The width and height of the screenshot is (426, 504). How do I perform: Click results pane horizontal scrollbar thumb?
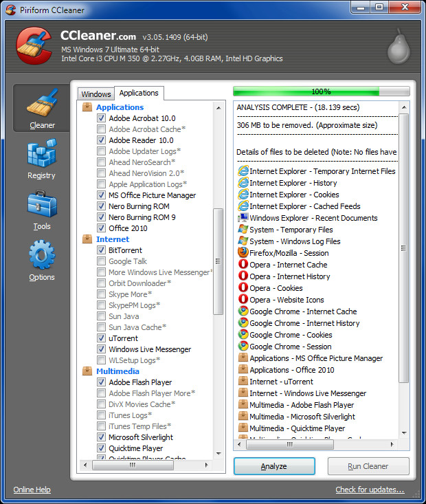pos(290,445)
